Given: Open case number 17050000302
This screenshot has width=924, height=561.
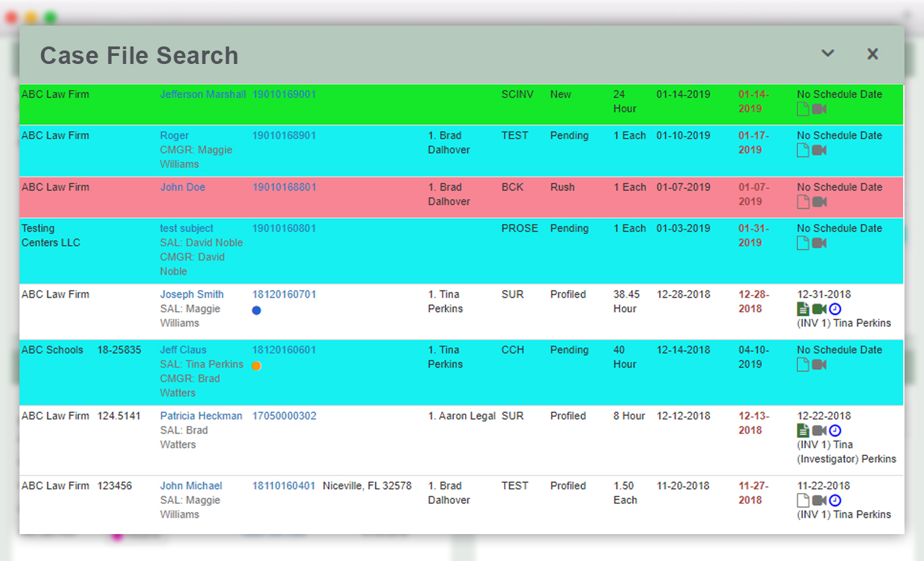Looking at the screenshot, I should (284, 416).
